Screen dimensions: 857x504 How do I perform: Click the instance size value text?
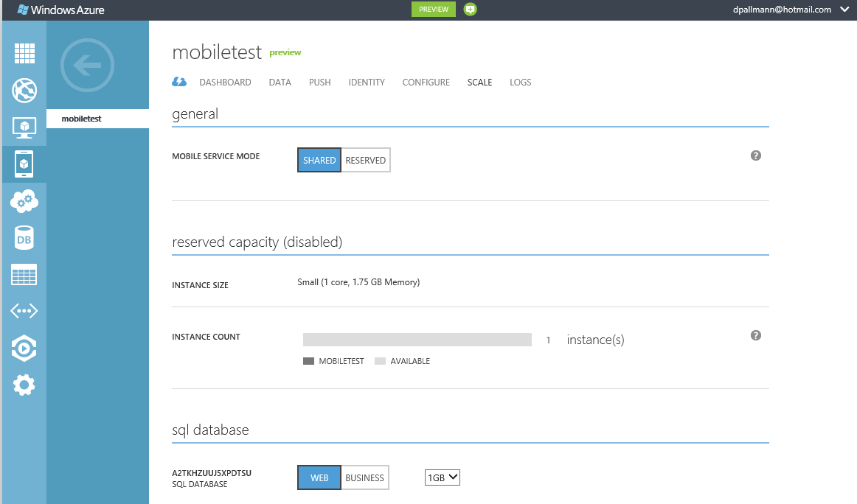[358, 282]
